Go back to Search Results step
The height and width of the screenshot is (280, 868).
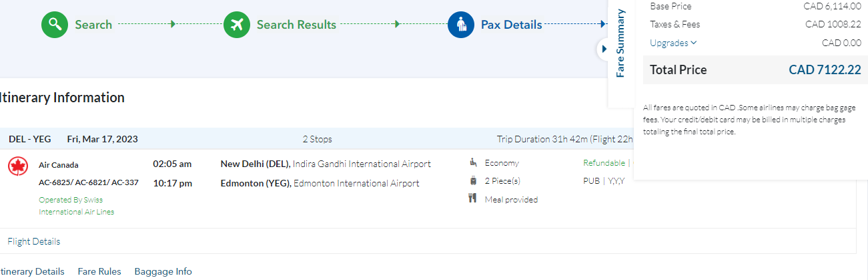point(296,25)
